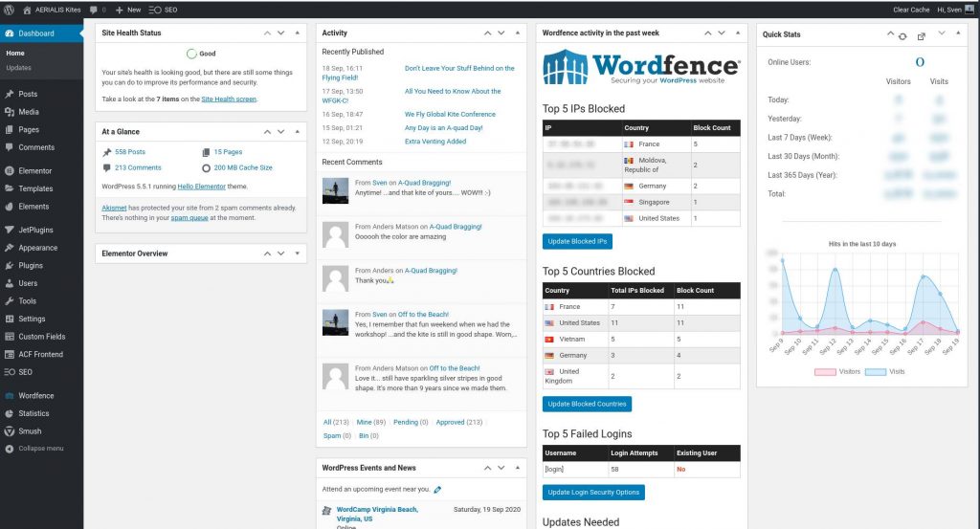Open the spam queue link
The height and width of the screenshot is (529, 980).
coord(189,218)
